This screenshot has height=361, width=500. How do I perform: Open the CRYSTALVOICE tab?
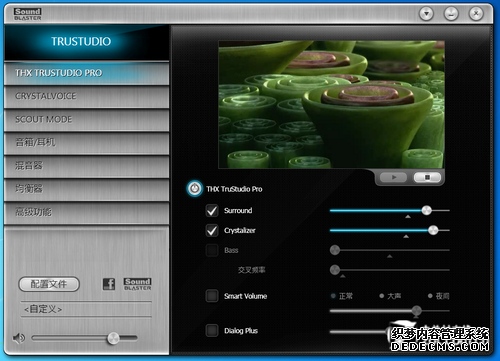click(87, 96)
